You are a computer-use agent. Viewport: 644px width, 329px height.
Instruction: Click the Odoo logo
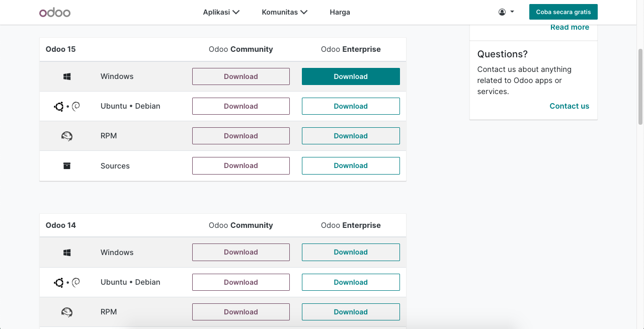(x=55, y=12)
